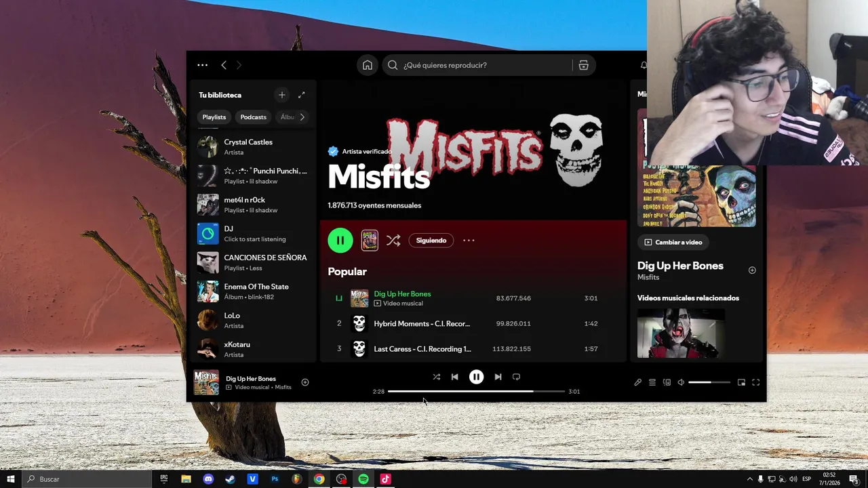Viewport: 868px width, 488px height.
Task: Open the Spotify three-dots menu at top left
Action: click(202, 65)
